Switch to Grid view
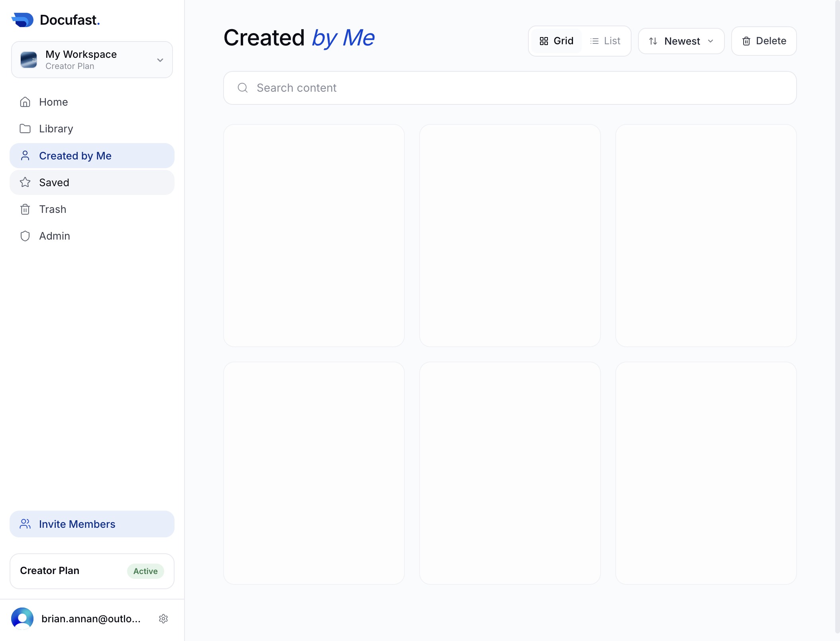The image size is (840, 641). (x=556, y=41)
